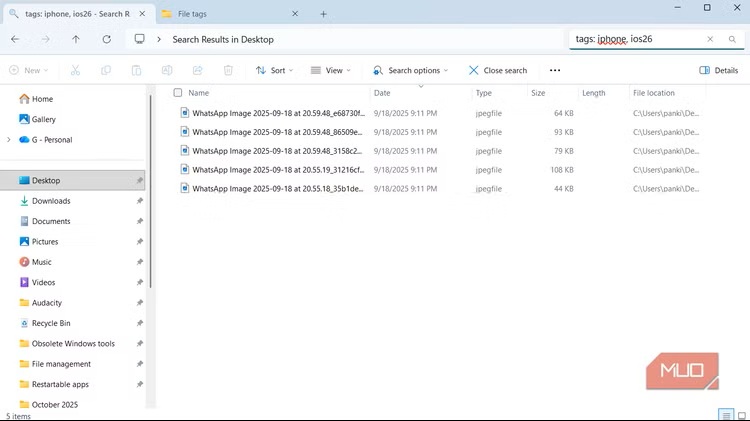Open the View dropdown menu
This screenshot has width=750, height=421.
click(x=332, y=70)
